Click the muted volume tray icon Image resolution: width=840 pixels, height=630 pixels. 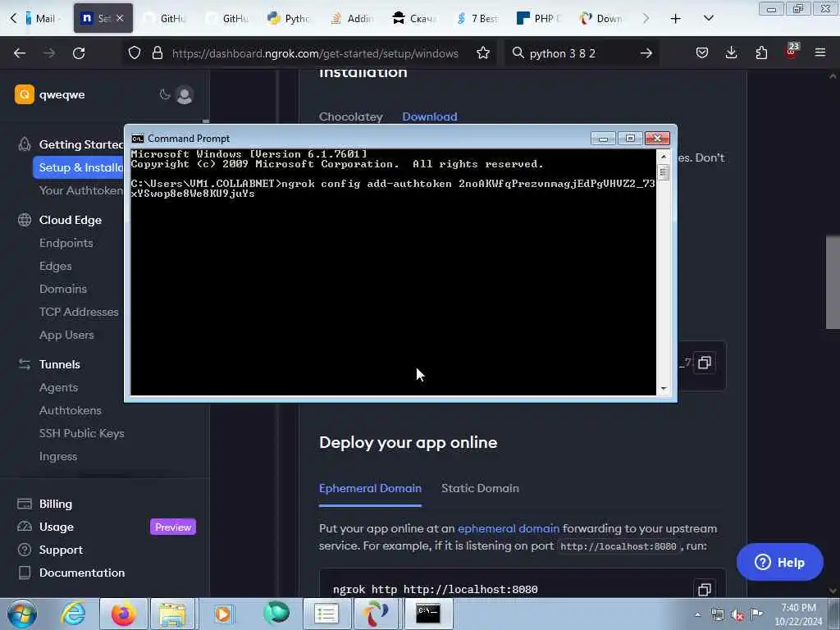tap(737, 614)
